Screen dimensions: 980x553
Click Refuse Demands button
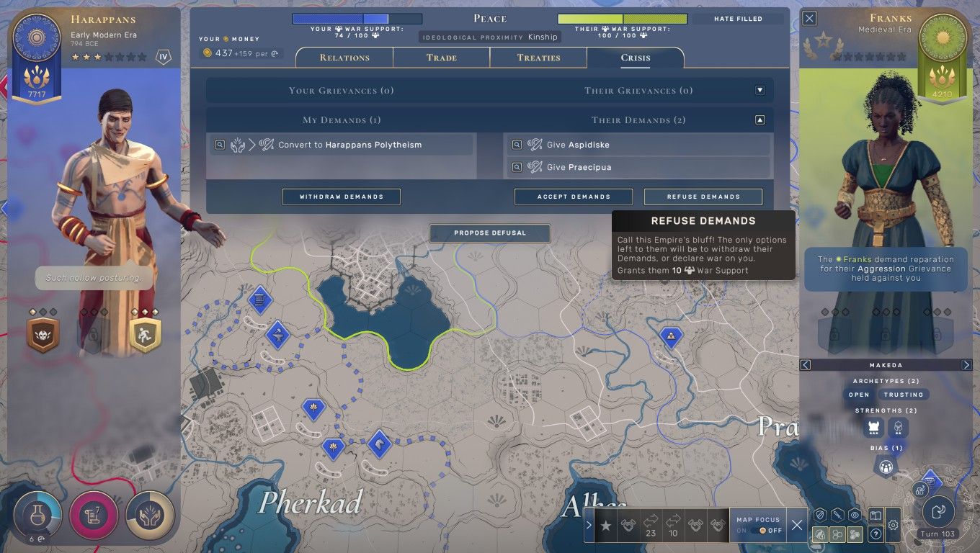coord(703,197)
